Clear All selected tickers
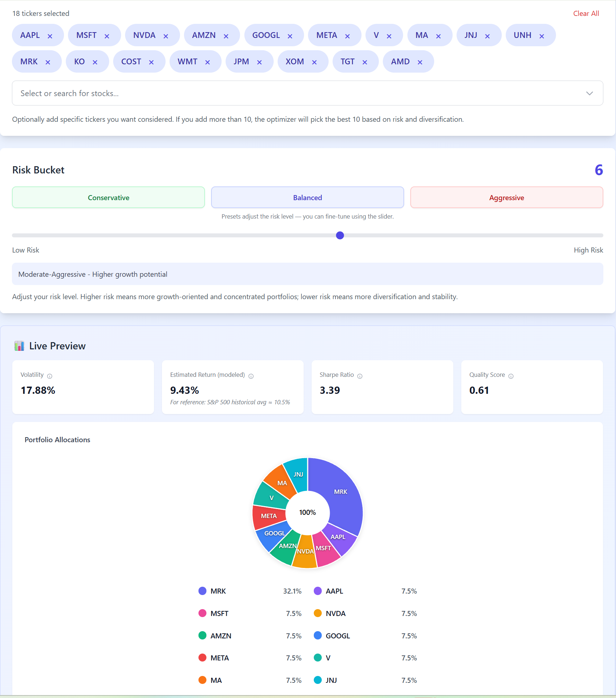 pyautogui.click(x=586, y=13)
